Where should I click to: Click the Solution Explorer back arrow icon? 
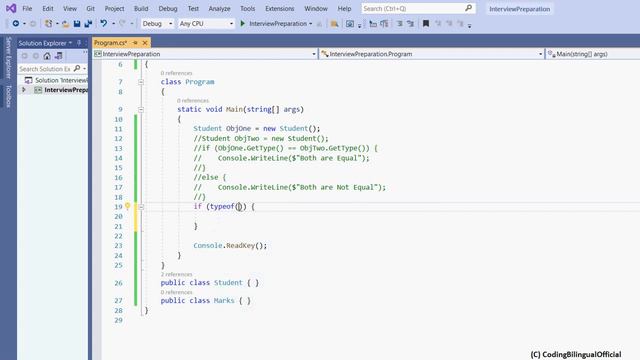pos(24,56)
